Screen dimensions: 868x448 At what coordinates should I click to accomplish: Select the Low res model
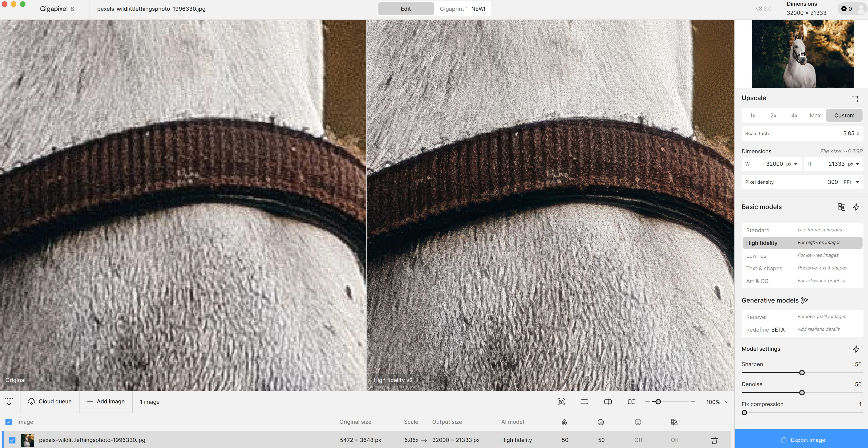(x=756, y=256)
